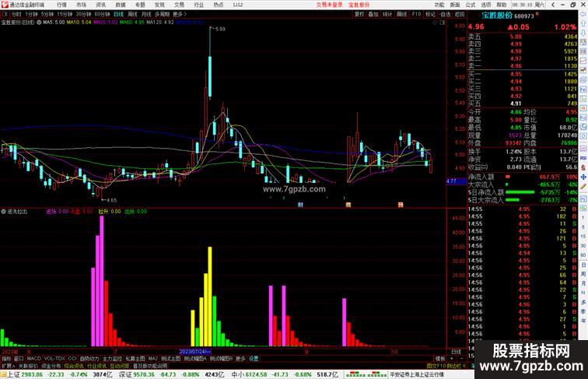
Task: Open the 公式 menu
Action: (x=471, y=5)
